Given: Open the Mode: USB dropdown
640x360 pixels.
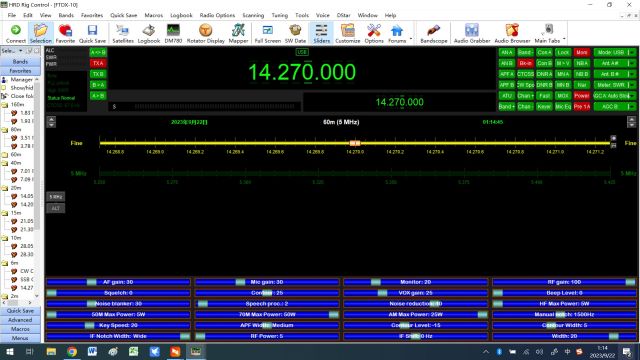Looking at the screenshot, I should (x=614, y=52).
